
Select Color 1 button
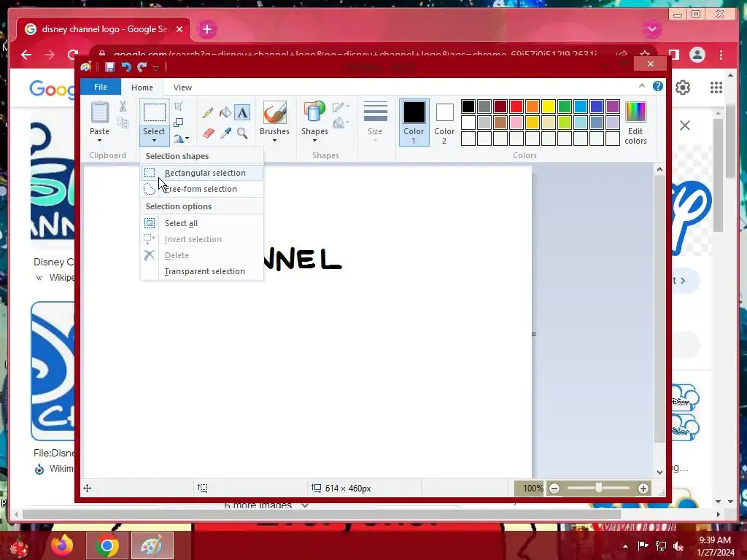coord(414,122)
